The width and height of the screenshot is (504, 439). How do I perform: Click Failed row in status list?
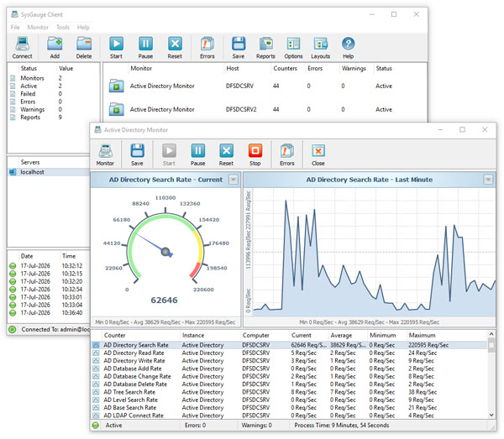tap(53, 94)
